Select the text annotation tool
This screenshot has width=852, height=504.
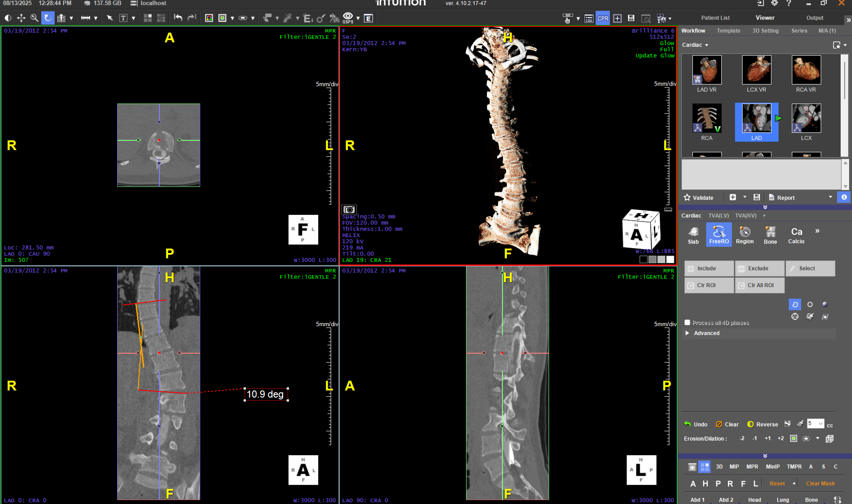pos(123,18)
